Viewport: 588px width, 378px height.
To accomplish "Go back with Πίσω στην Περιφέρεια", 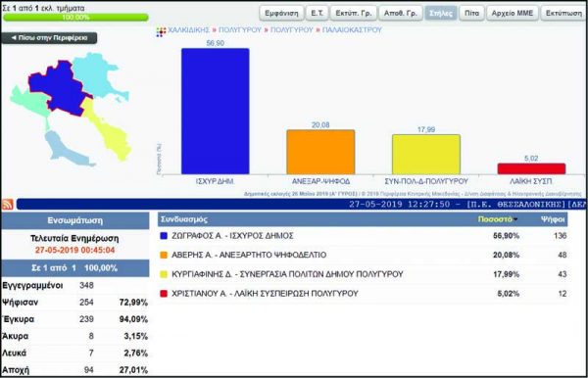I will (49, 38).
